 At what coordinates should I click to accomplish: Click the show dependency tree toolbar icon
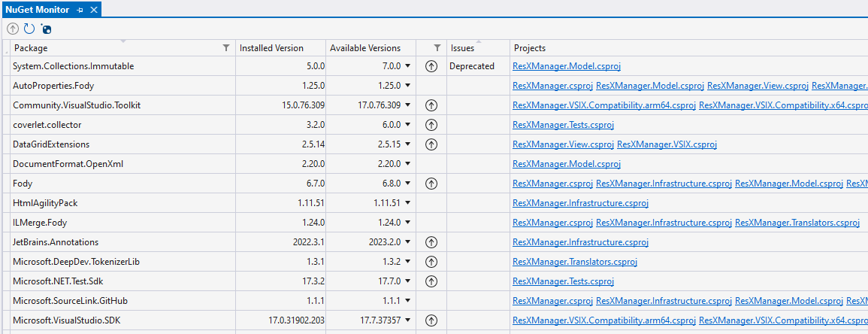45,29
